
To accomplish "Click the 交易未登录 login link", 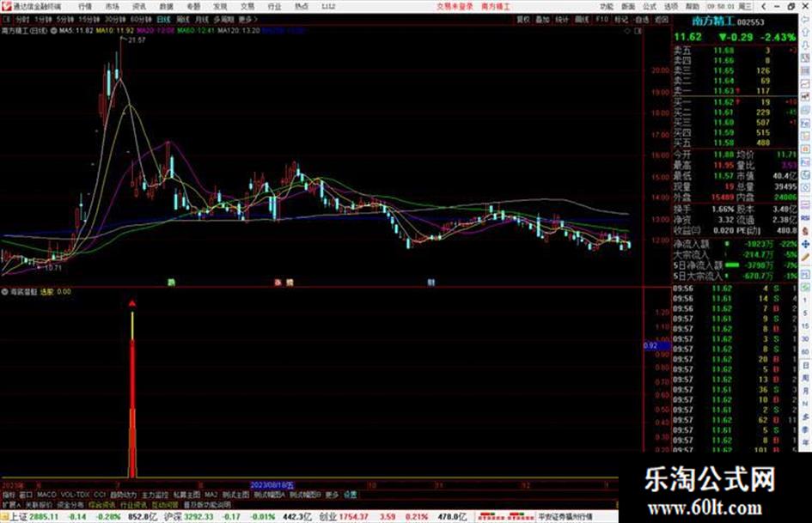I will pos(455,7).
